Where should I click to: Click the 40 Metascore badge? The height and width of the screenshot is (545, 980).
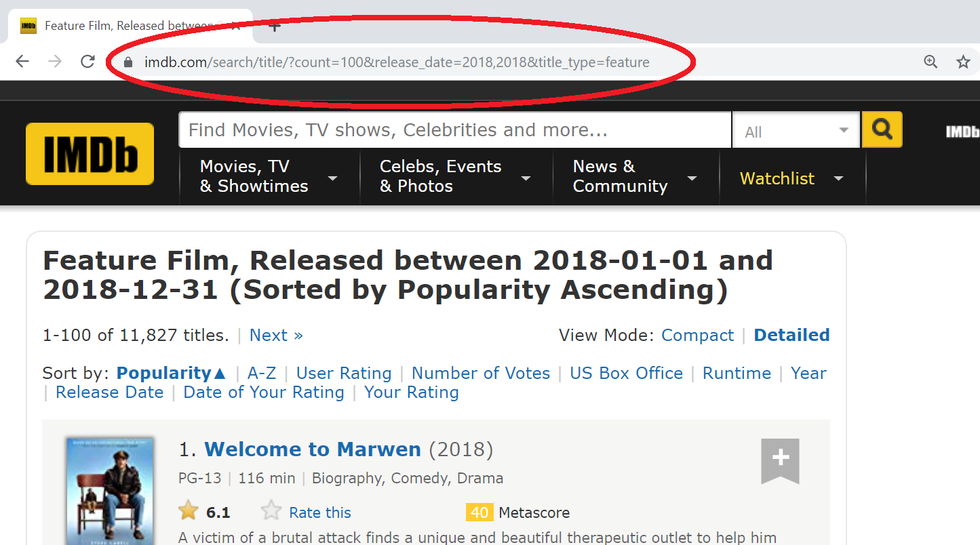point(479,512)
